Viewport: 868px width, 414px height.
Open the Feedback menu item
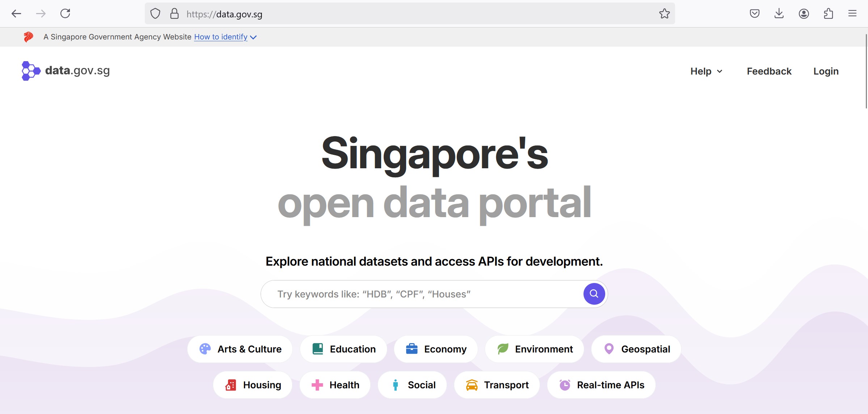click(x=769, y=71)
